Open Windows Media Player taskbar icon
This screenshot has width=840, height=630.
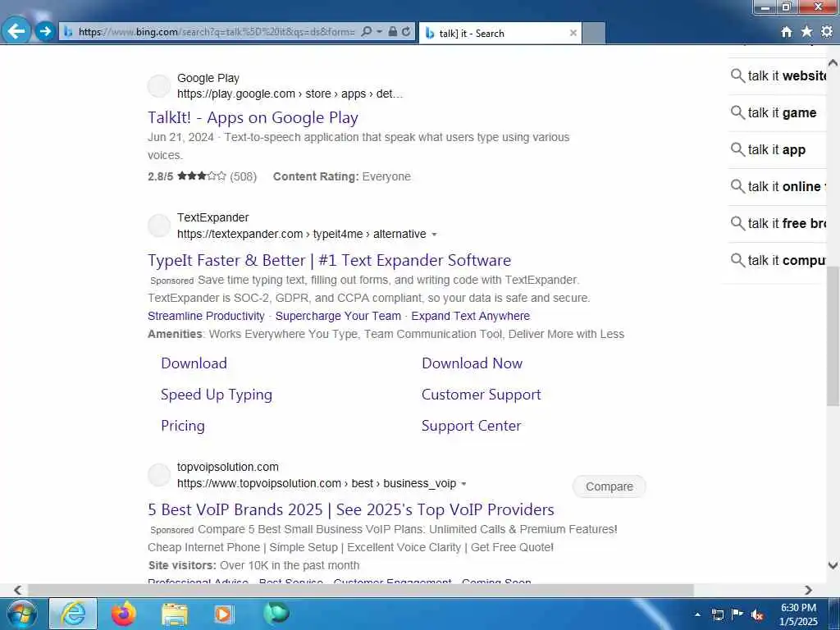(223, 614)
